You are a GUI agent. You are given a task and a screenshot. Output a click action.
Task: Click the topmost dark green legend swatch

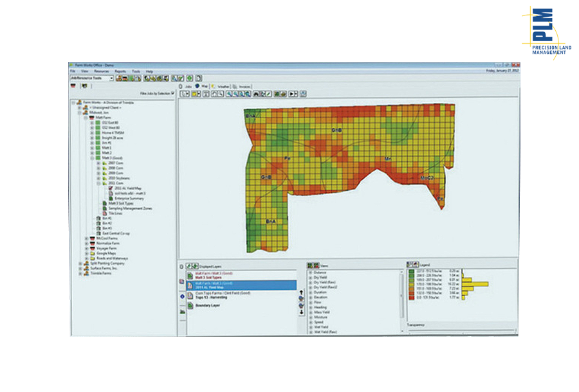tap(411, 271)
